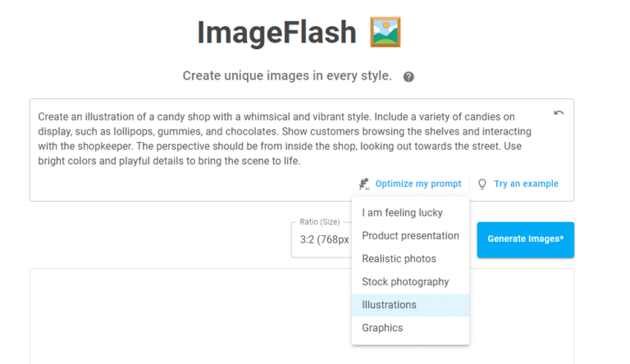630x364 pixels.
Task: Choose "Product presentation" from the menu
Action: tap(410, 236)
